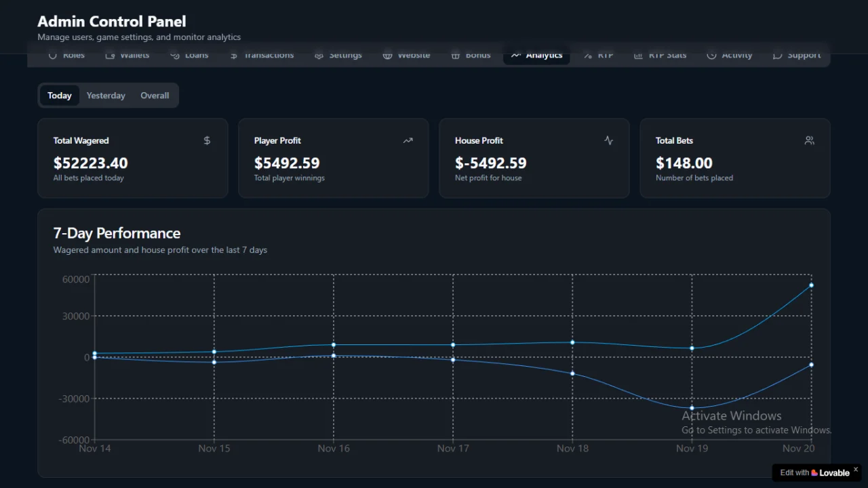Switch to the Today time range
Viewport: 868px width, 488px height.
pyautogui.click(x=60, y=96)
